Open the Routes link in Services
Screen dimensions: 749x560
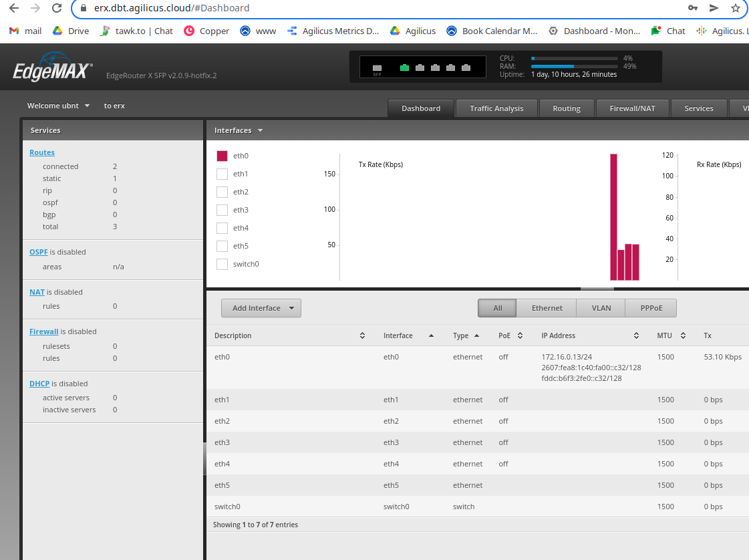[42, 152]
